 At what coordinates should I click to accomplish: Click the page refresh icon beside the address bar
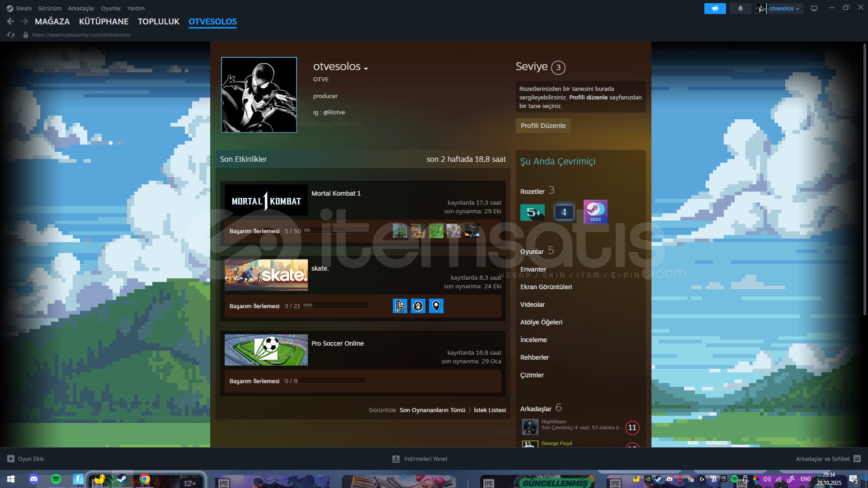(10, 34)
